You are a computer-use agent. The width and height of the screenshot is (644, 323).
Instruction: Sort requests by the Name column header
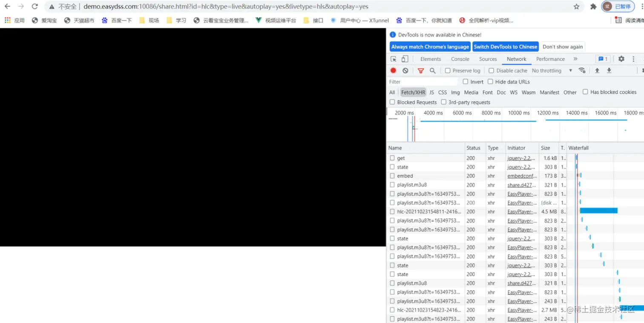click(x=426, y=148)
